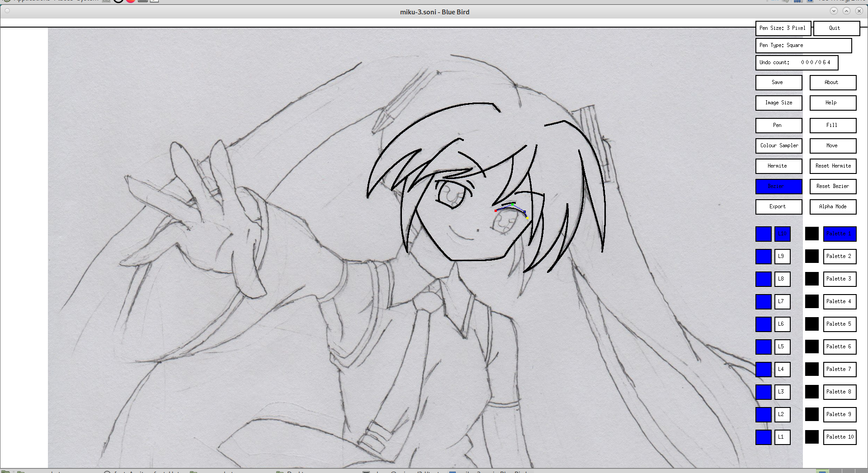The image size is (868, 473).
Task: Click Reset Bezier
Action: tap(833, 187)
